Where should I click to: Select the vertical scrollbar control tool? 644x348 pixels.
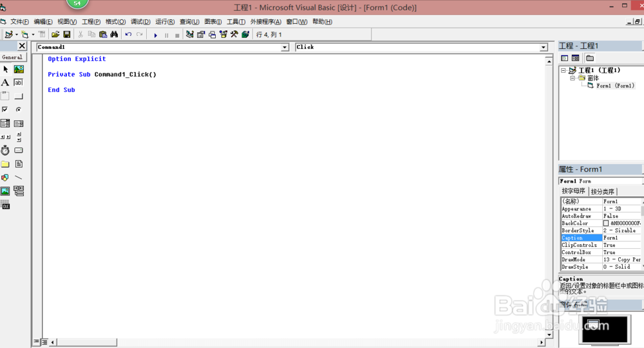[x=19, y=136]
